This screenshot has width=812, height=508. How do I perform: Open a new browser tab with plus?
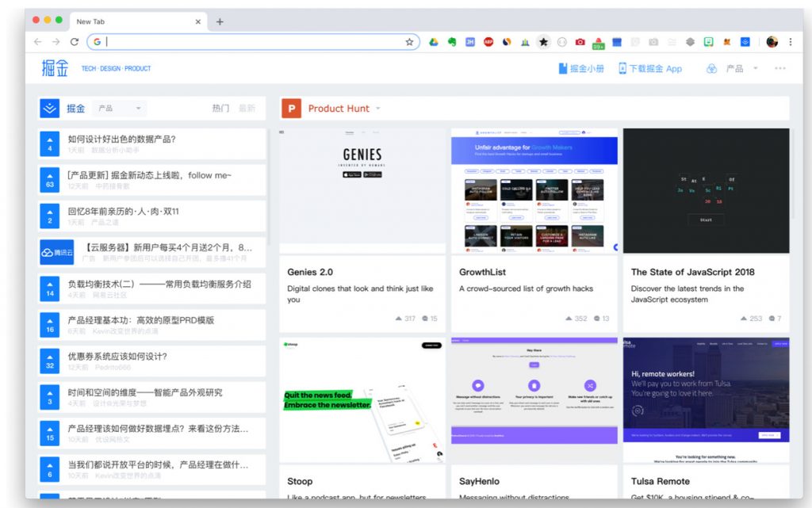coord(220,21)
